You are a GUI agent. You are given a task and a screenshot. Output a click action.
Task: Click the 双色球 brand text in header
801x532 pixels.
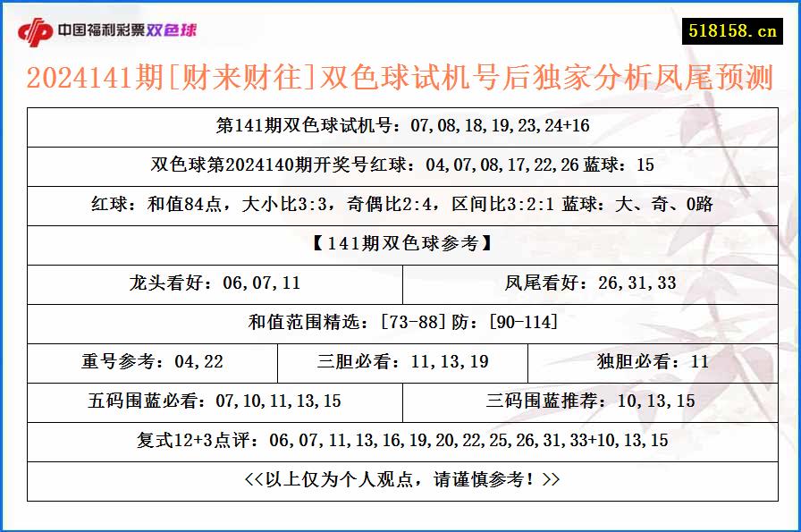point(173,28)
